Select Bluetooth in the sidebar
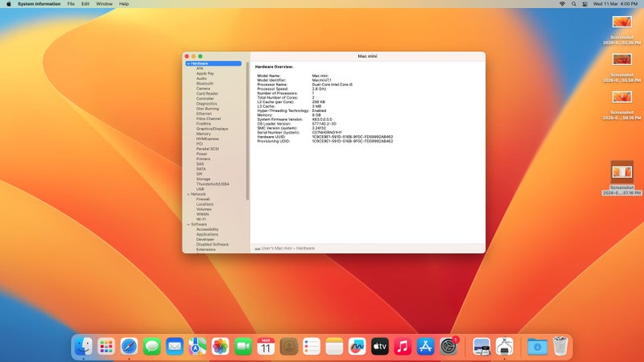This screenshot has height=362, width=644. pos(204,84)
